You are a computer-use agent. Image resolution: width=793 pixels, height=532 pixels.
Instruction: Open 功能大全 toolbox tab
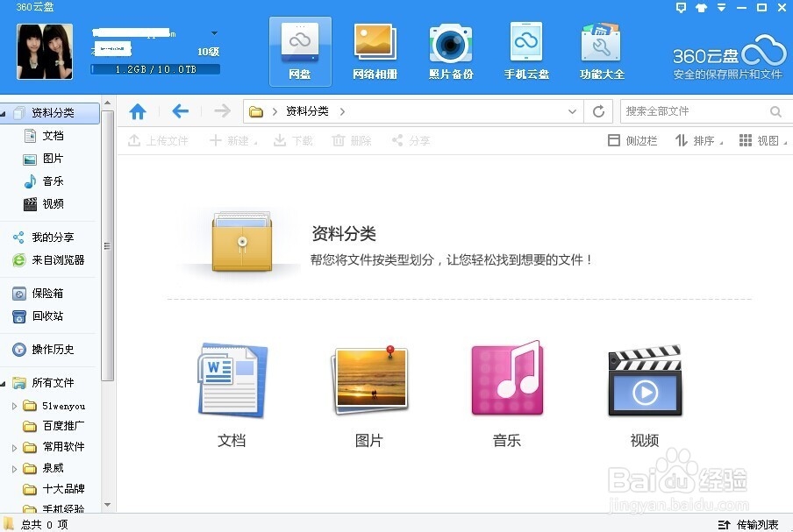[602, 52]
